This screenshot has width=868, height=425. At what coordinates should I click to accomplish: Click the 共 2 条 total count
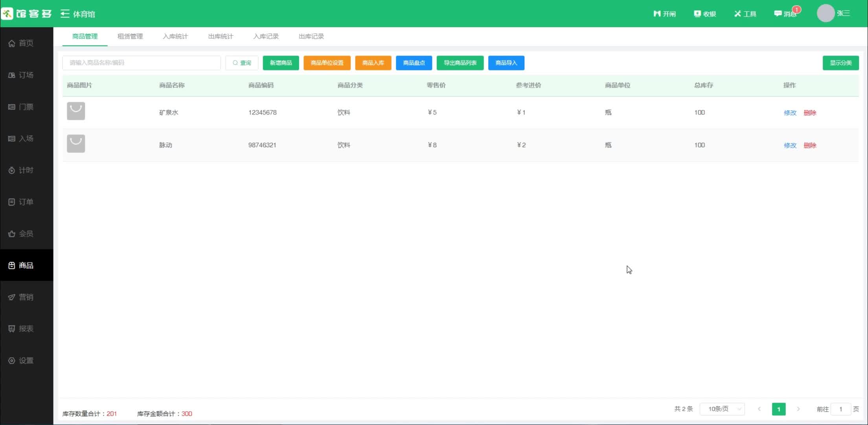tap(684, 409)
